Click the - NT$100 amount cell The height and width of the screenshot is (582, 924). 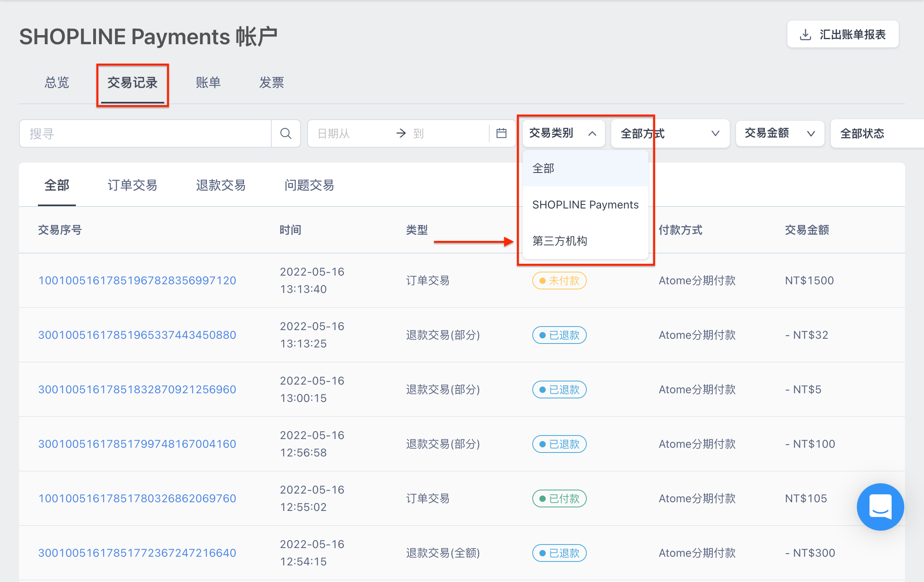point(810,444)
